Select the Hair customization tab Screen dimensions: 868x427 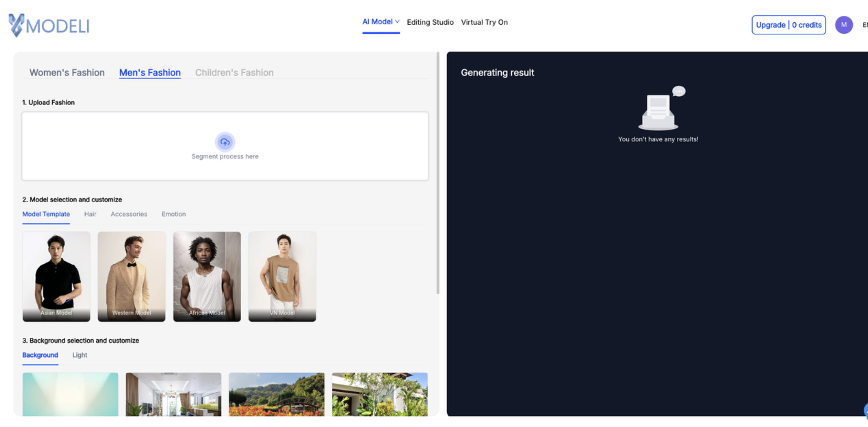pos(90,214)
